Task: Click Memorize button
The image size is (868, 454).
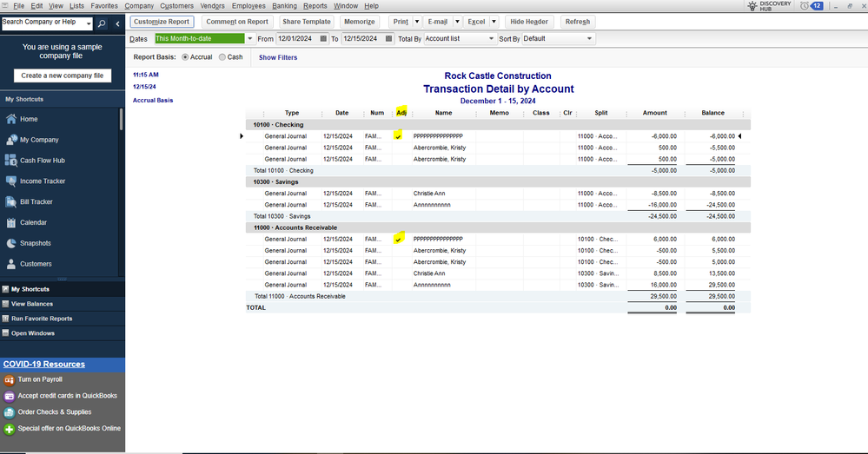Action: point(359,22)
